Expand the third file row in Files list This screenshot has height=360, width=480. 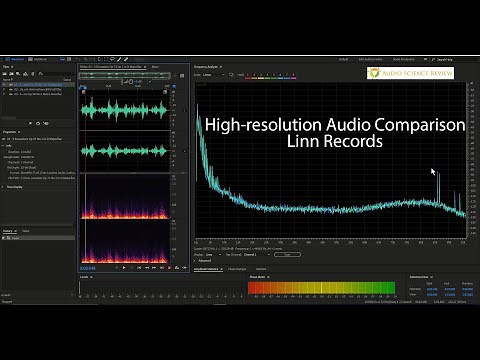4,94
